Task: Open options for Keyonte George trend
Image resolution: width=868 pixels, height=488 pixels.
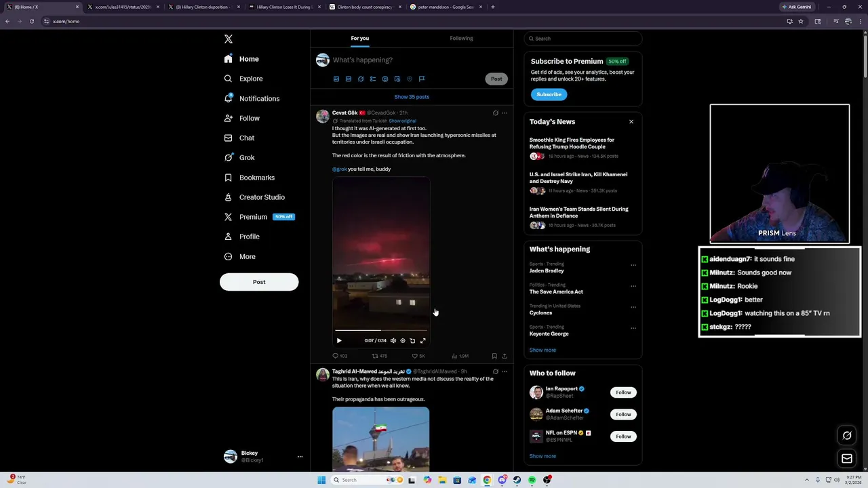Action: tap(633, 328)
